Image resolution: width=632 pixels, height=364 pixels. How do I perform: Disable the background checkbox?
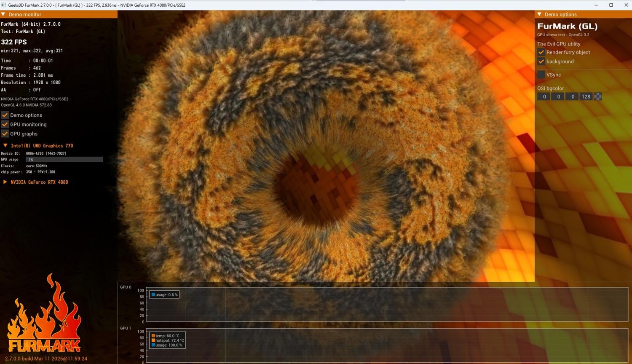click(541, 62)
